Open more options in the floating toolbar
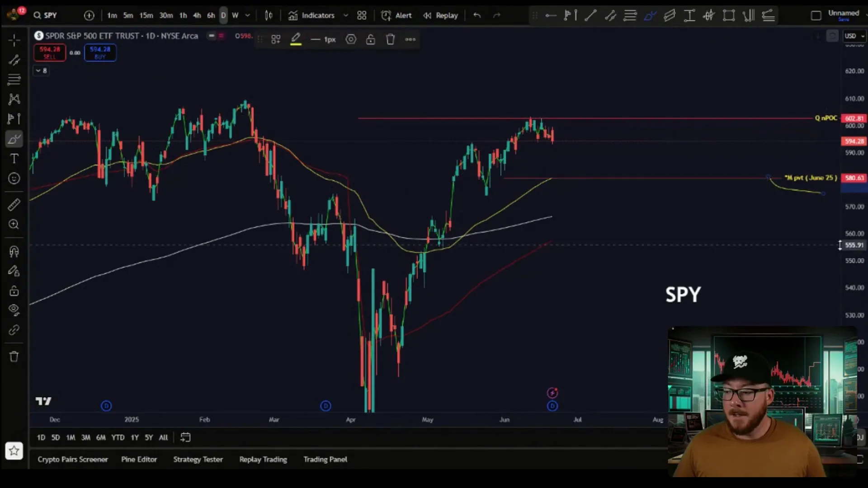Image resolution: width=868 pixels, height=488 pixels. (410, 39)
